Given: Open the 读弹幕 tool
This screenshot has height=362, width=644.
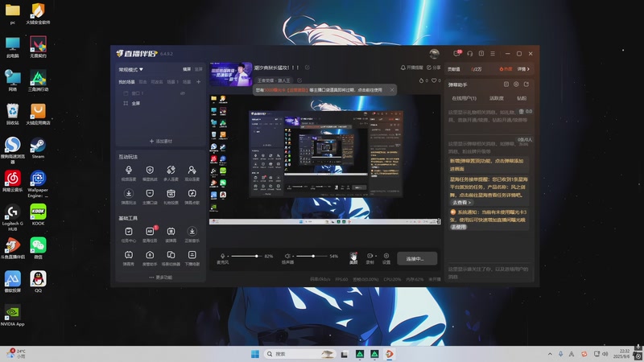Looking at the screenshot, I should tap(171, 234).
